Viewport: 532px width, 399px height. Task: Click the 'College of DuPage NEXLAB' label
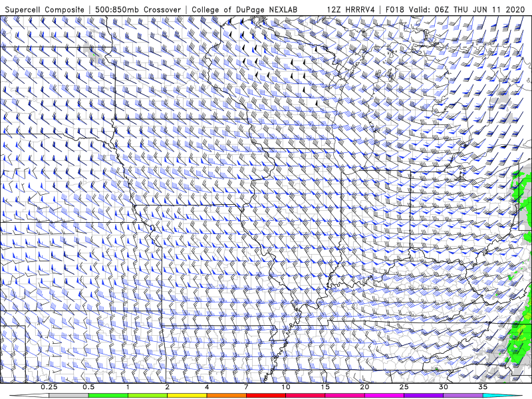coord(245,9)
